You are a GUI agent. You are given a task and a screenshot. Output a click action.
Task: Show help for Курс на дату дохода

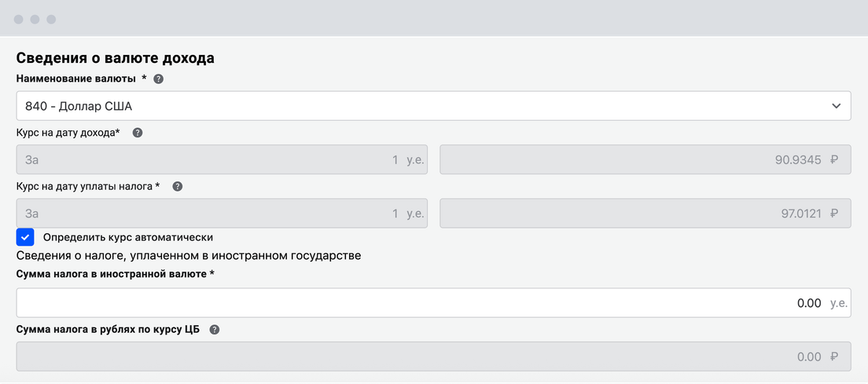tap(138, 133)
